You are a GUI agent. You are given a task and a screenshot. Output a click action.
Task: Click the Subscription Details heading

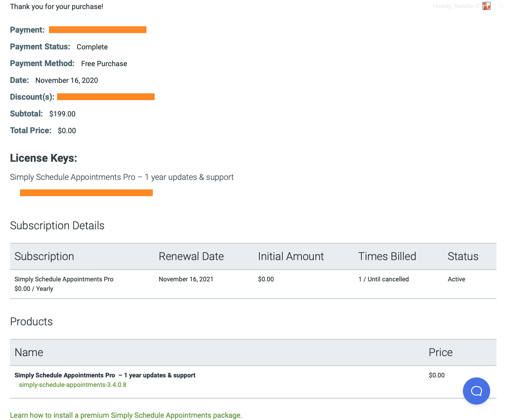[57, 225]
